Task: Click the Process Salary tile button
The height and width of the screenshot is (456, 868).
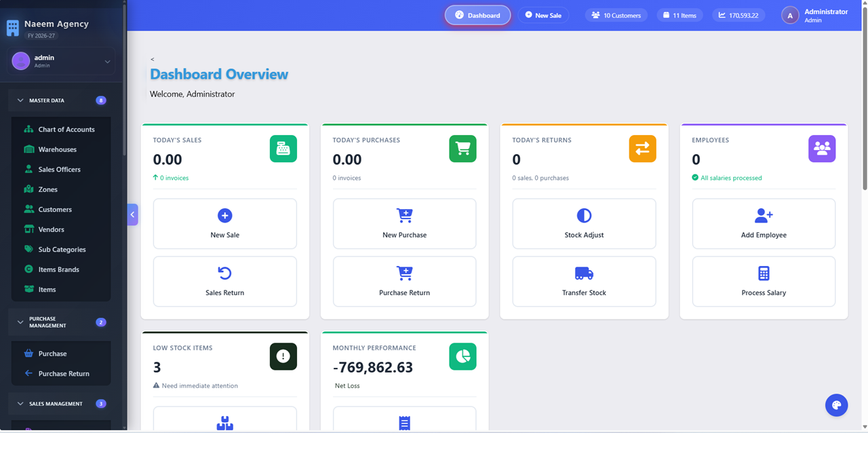Action: pyautogui.click(x=764, y=282)
